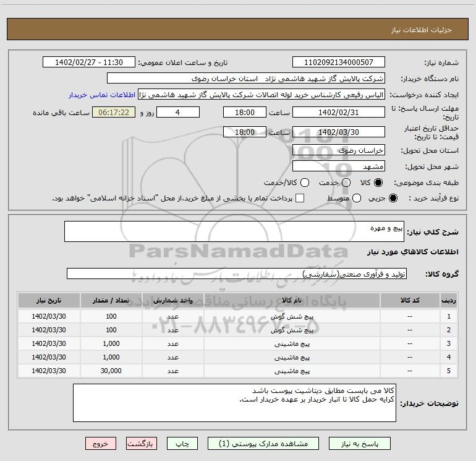Click the تعداد / مقدار column header
476x461 pixels.
pos(111,301)
